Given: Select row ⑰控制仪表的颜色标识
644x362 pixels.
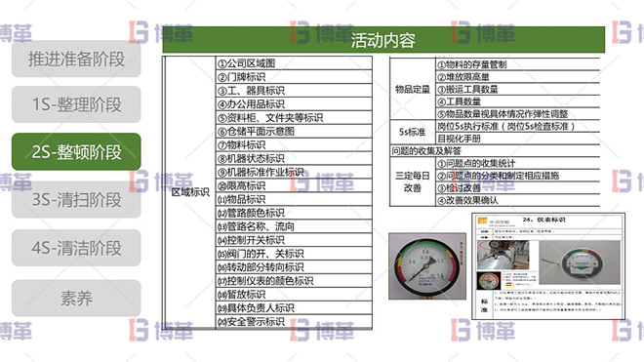Looking at the screenshot, I should click(x=294, y=280).
